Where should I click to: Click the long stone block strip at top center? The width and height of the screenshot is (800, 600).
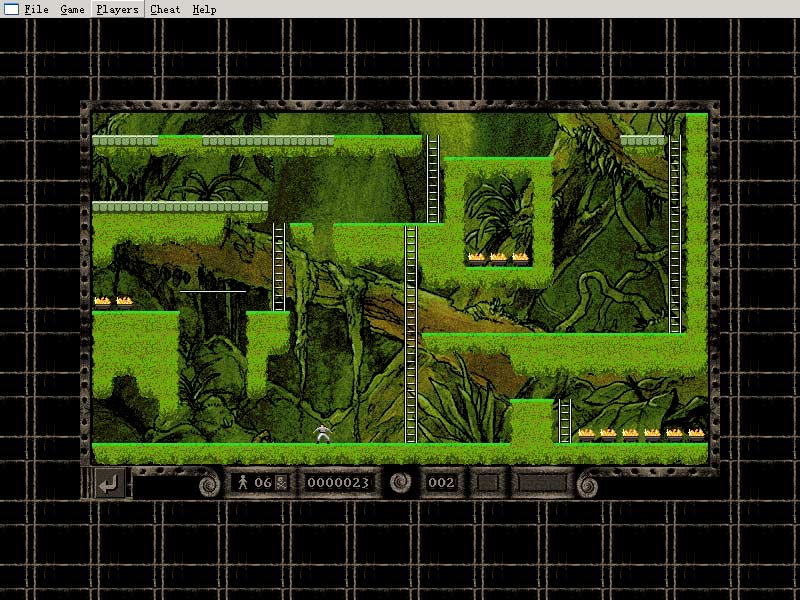pyautogui.click(x=268, y=141)
